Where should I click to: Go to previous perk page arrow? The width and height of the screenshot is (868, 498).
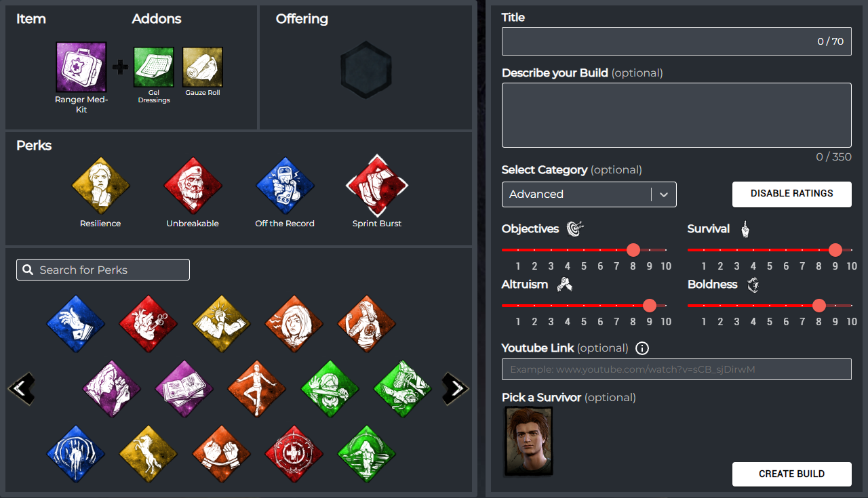pos(21,389)
